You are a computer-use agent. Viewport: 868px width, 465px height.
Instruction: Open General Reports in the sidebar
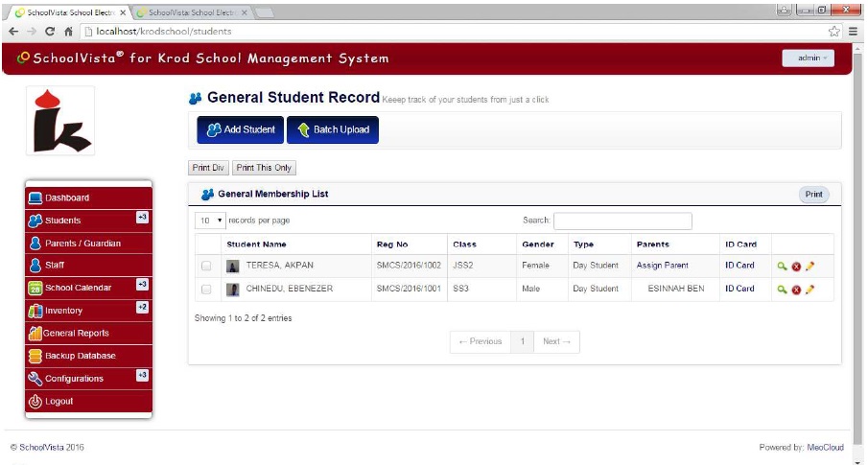pos(77,333)
